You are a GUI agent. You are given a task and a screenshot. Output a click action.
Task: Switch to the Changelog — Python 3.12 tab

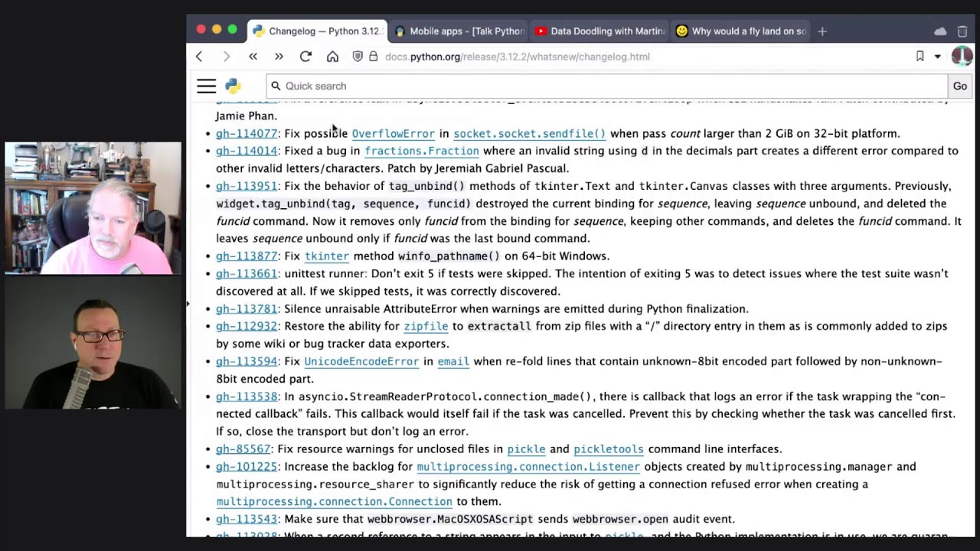(x=317, y=31)
